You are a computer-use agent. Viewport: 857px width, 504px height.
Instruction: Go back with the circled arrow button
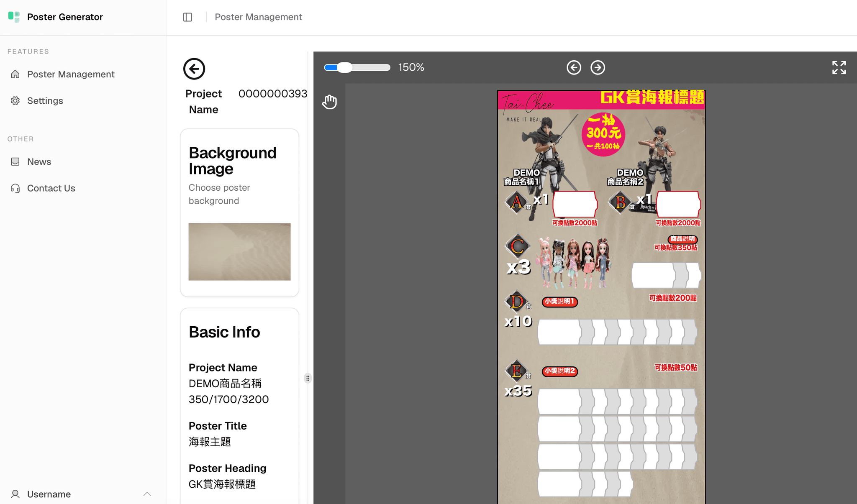click(x=194, y=69)
